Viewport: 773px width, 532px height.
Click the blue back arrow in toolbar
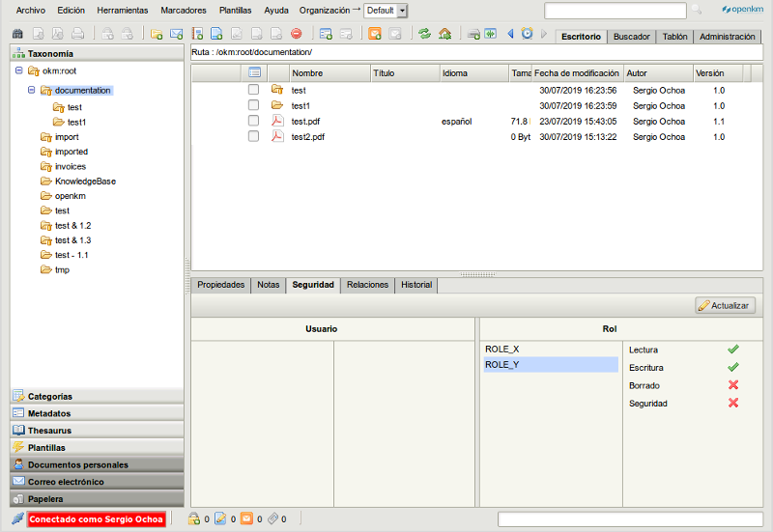511,34
